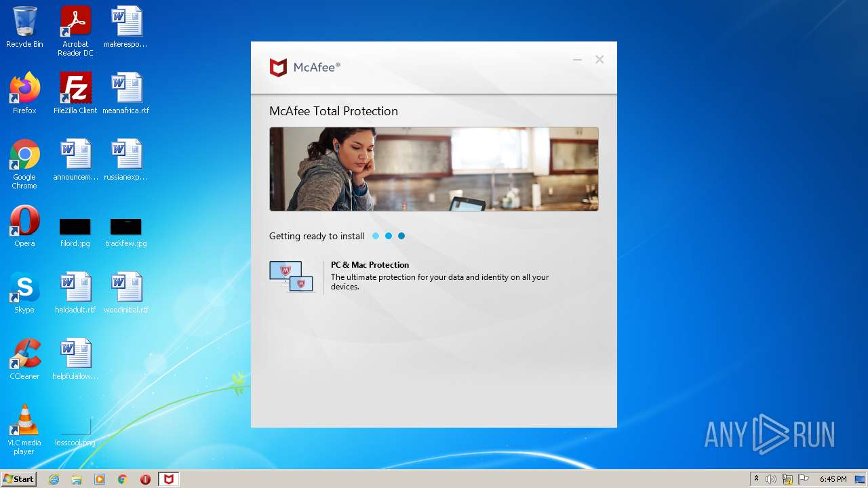The image size is (868, 488).
Task: Click the McAfee shield logo in installer header
Action: (x=278, y=68)
